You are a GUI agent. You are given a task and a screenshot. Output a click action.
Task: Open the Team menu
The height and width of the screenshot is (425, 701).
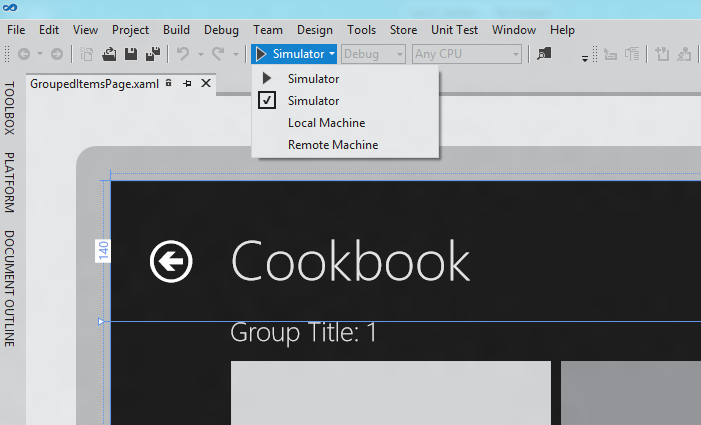(268, 30)
